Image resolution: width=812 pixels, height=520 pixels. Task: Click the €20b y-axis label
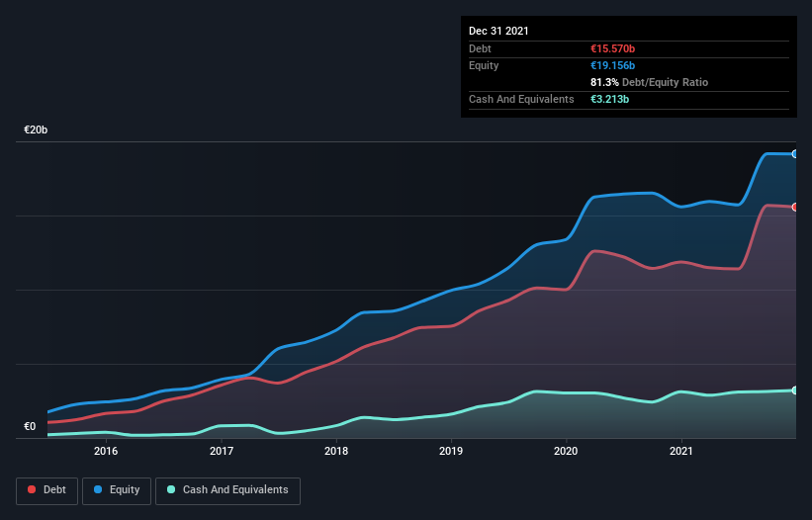click(36, 130)
